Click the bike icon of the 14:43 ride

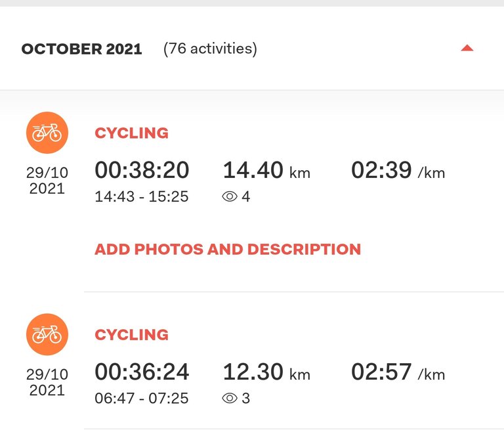coord(47,133)
